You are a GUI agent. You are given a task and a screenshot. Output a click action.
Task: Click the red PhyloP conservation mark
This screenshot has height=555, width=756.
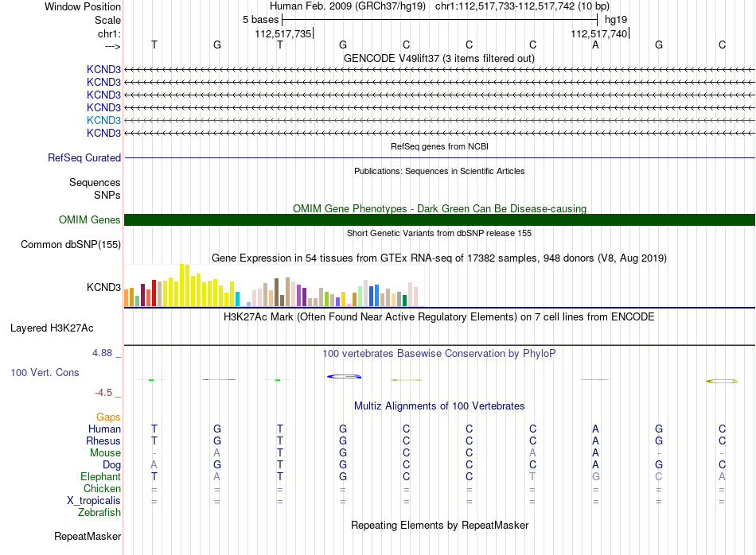click(595, 379)
